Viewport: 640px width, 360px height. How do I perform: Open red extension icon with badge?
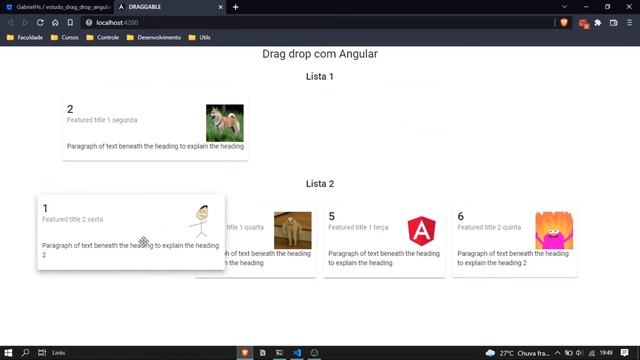pyautogui.click(x=583, y=23)
